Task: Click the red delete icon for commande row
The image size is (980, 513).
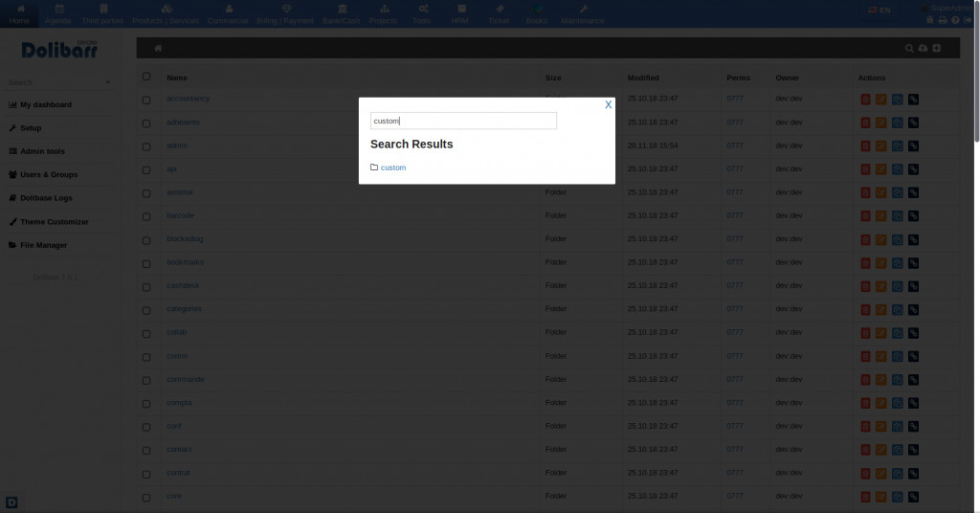Action: coord(865,380)
